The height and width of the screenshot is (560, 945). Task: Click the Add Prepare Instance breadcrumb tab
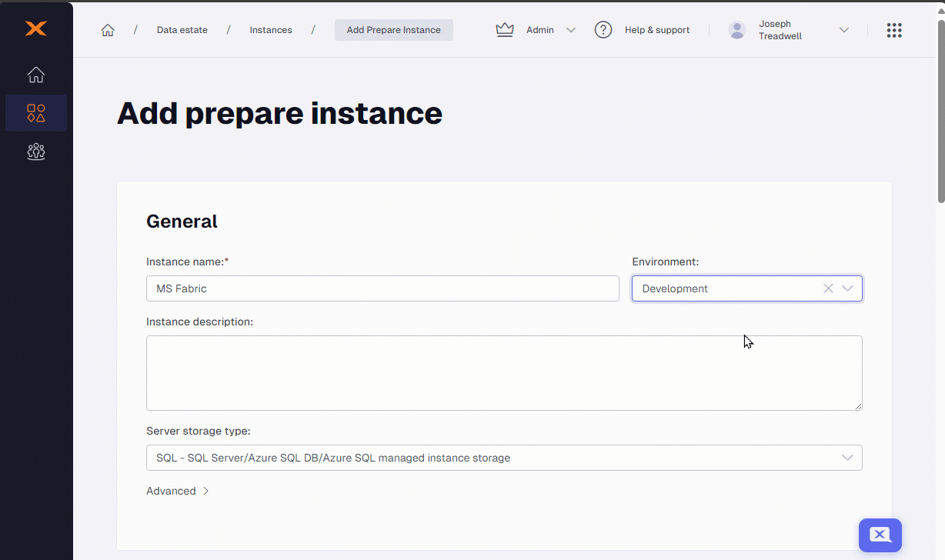[393, 30]
